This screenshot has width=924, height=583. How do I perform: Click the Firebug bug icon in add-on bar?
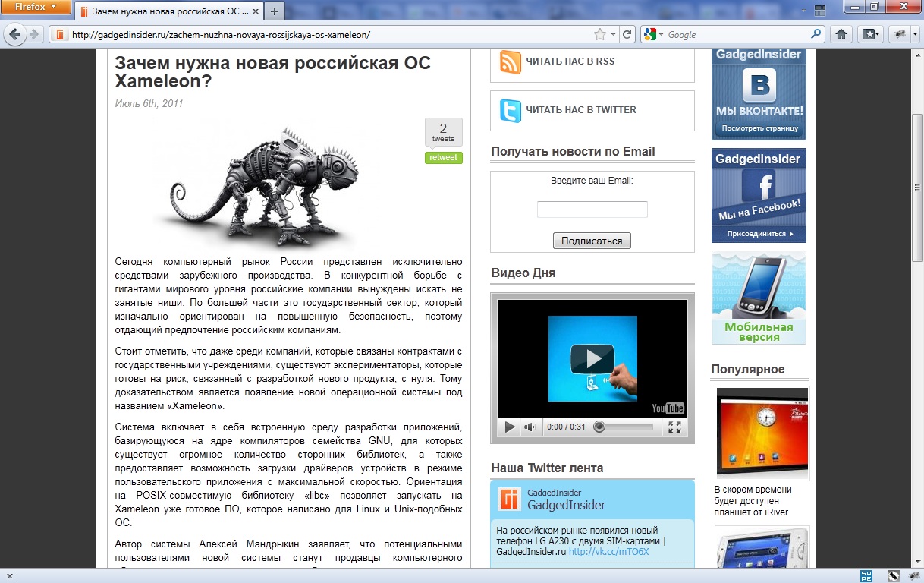(x=913, y=576)
